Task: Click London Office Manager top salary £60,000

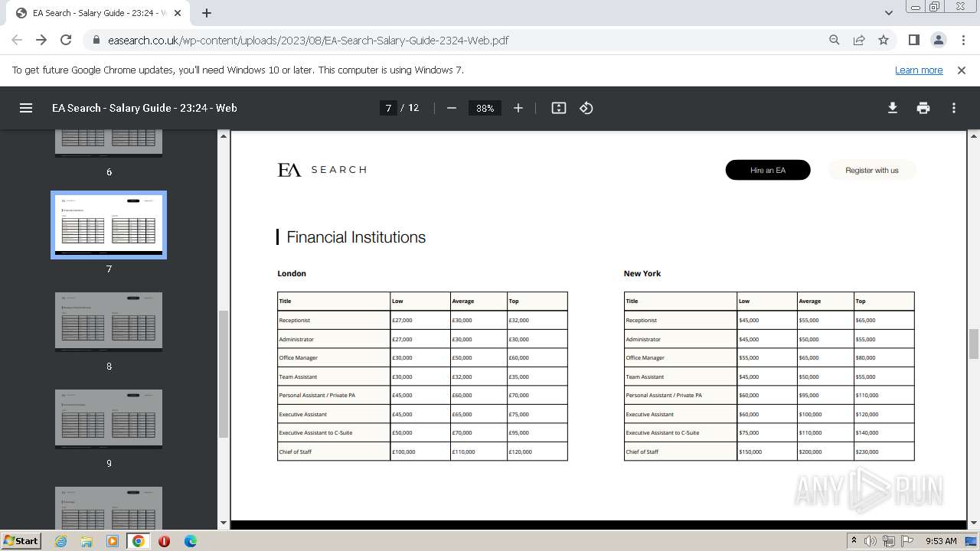Action: [x=519, y=357]
